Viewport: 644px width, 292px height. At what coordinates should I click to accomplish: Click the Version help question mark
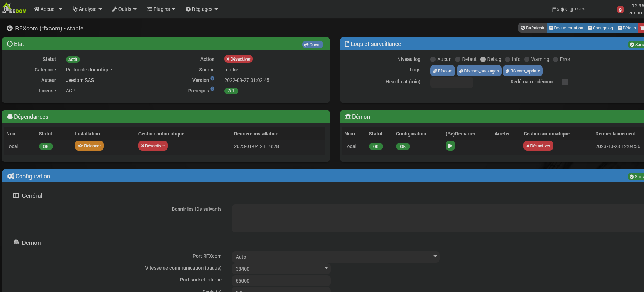(x=212, y=78)
